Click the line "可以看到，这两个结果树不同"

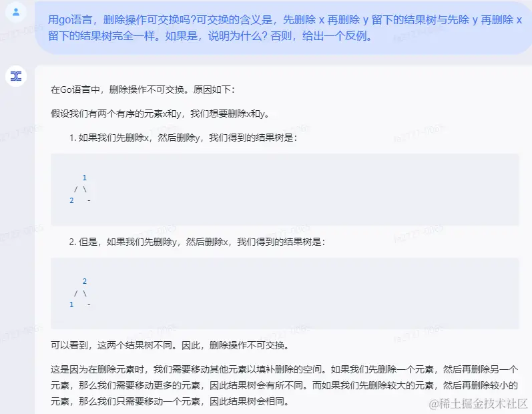click(x=170, y=345)
